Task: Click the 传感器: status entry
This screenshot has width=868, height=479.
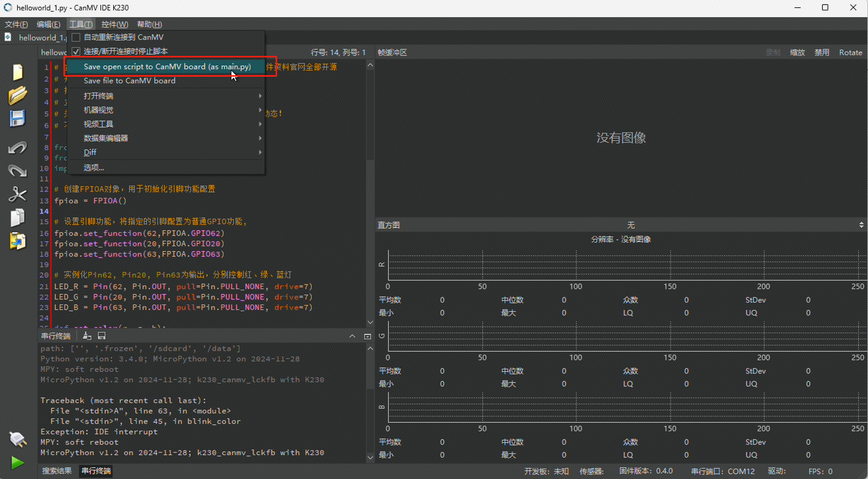Action: tap(591, 471)
